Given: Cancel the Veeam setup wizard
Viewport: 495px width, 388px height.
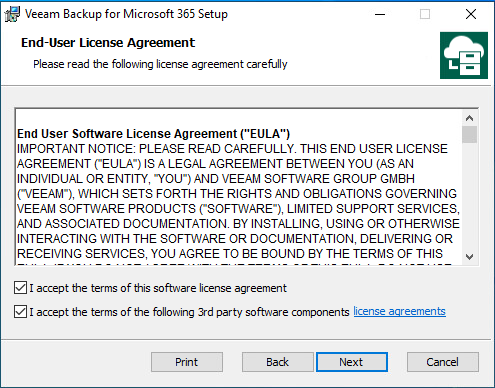Looking at the screenshot, I should pyautogui.click(x=443, y=362).
